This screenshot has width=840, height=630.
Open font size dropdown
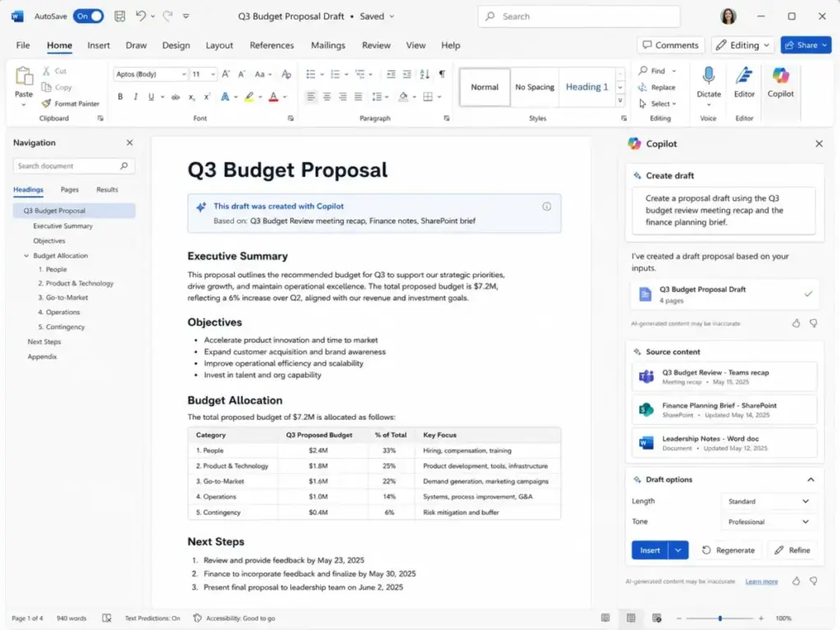[x=212, y=74]
